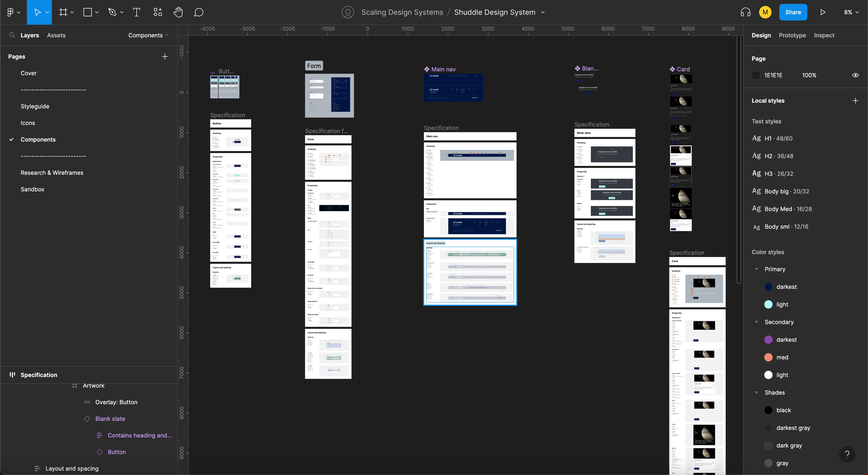This screenshot has width=868, height=475.
Task: Open the Styleguide page
Action: (x=35, y=107)
